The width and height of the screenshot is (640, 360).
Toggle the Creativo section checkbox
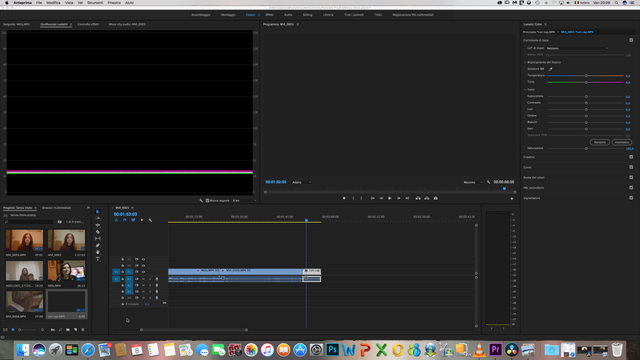coord(631,157)
